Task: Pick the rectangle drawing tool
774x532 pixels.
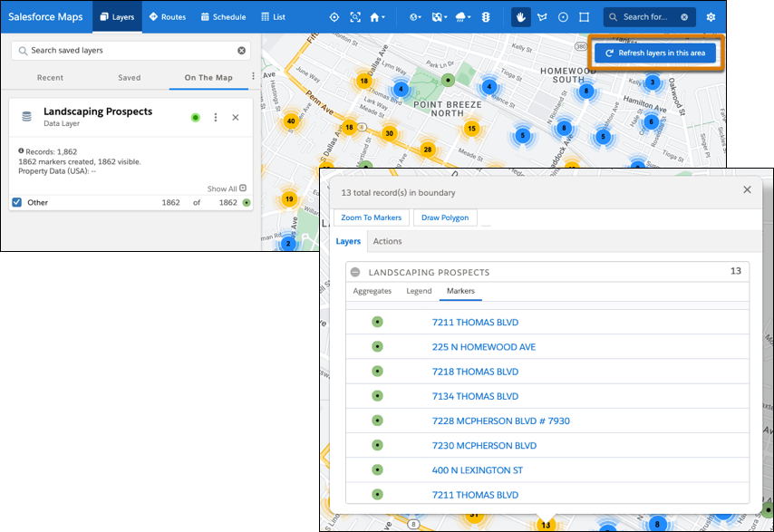Action: pyautogui.click(x=584, y=17)
